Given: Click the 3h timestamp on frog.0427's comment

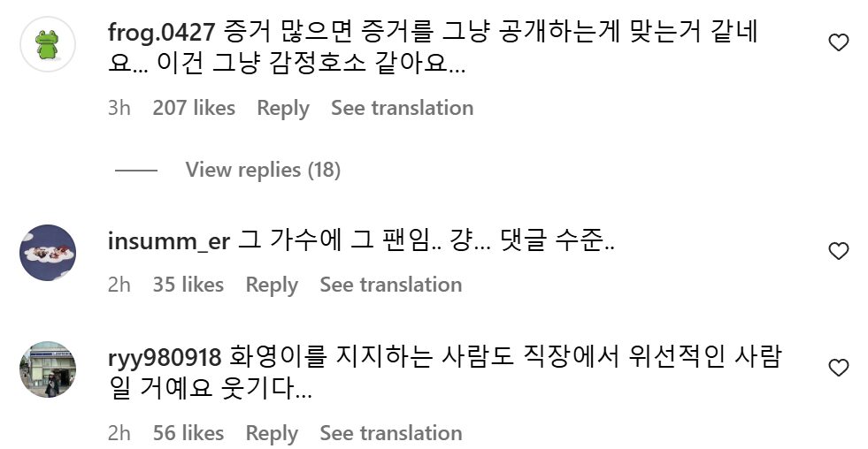Looking at the screenshot, I should 119,108.
